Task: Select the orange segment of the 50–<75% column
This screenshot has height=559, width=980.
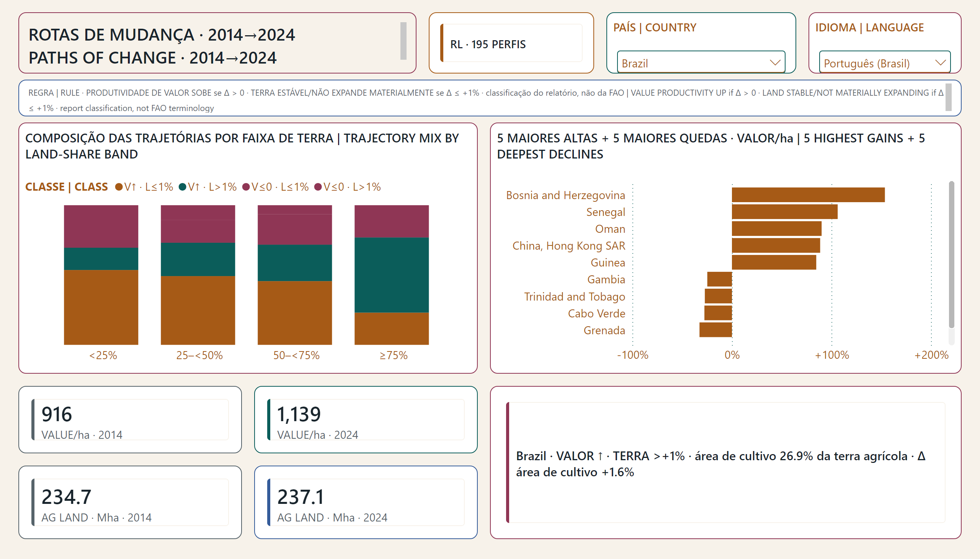Action: coord(295,313)
